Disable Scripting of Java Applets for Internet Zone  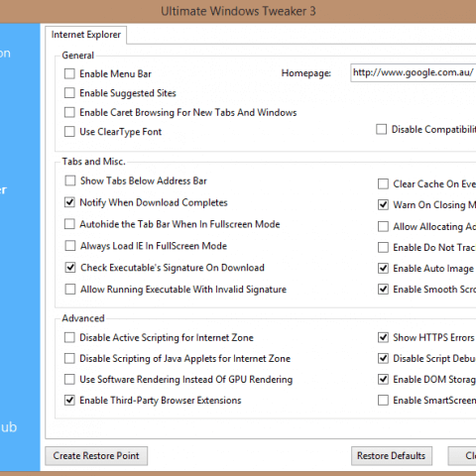(x=69, y=359)
